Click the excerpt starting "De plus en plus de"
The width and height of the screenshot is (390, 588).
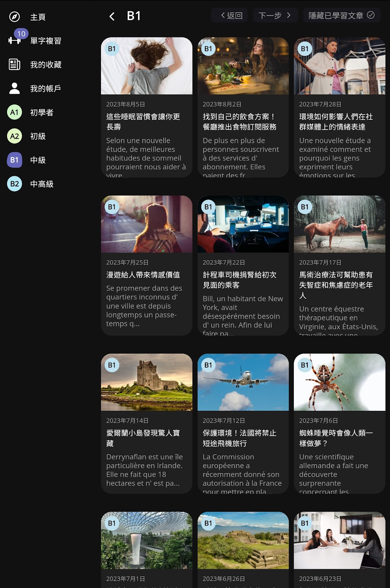pyautogui.click(x=241, y=157)
